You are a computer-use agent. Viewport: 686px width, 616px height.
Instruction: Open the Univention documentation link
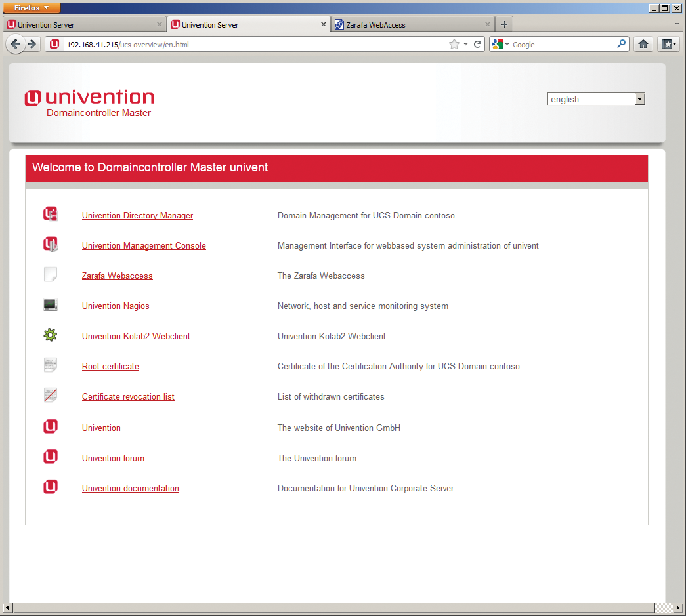(x=131, y=488)
